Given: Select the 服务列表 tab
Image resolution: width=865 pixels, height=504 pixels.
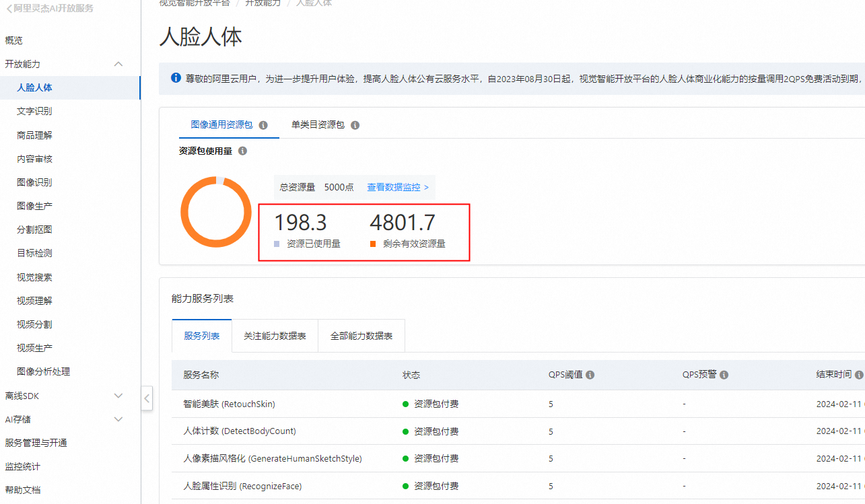Looking at the screenshot, I should [x=202, y=336].
